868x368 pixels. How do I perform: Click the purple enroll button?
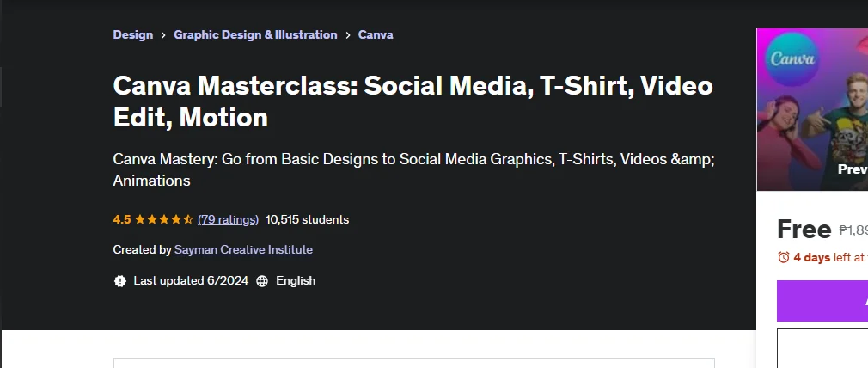(822, 301)
